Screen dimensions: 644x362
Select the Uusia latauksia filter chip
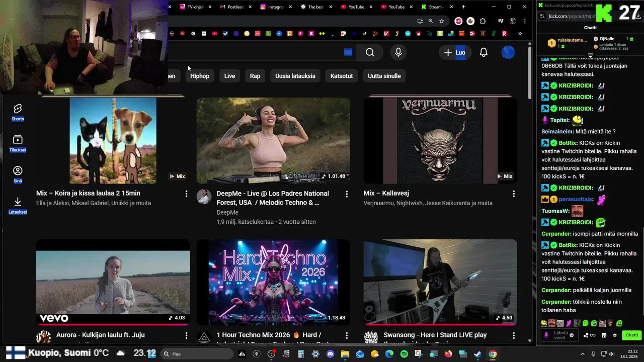pos(295,76)
